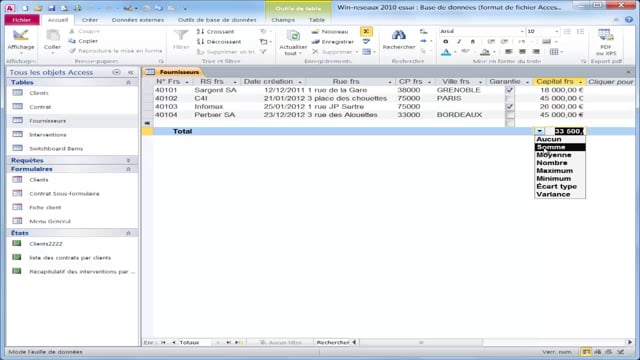Collapse the États group
Screen dimensions: 640x360
(128, 233)
